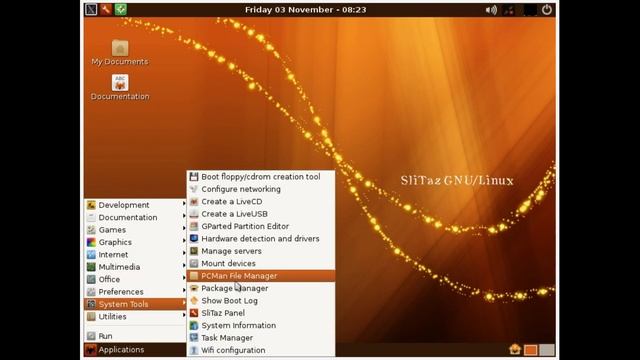Select 'GParted Partition Editor' text
Screen dimensions: 640x360
click(x=245, y=226)
